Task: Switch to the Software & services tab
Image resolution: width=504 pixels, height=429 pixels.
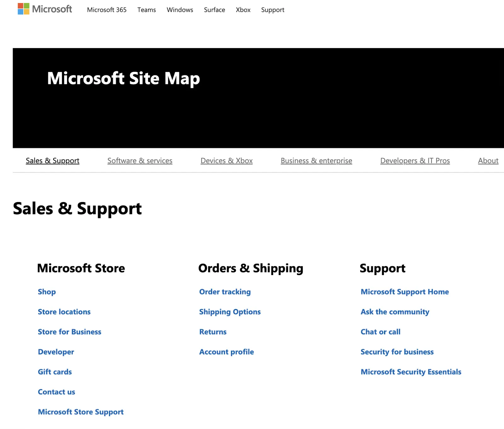Action: pos(140,161)
